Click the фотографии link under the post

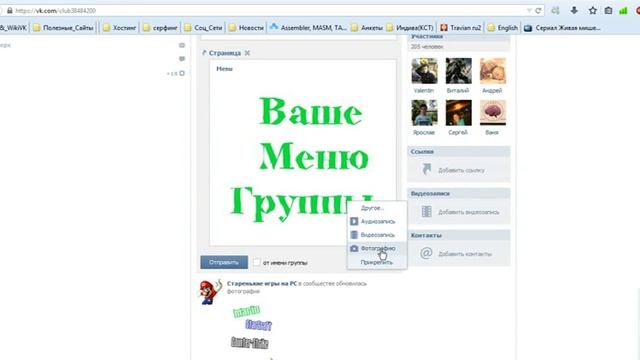(x=243, y=291)
